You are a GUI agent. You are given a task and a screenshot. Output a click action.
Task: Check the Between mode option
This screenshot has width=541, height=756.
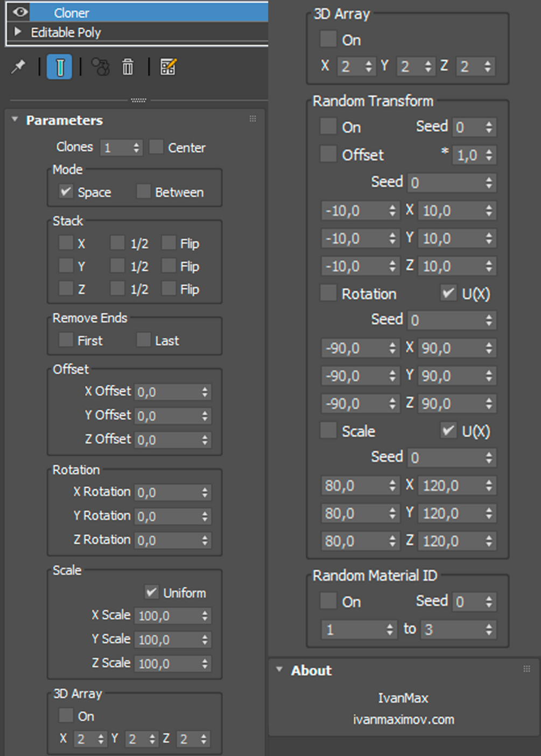(144, 192)
